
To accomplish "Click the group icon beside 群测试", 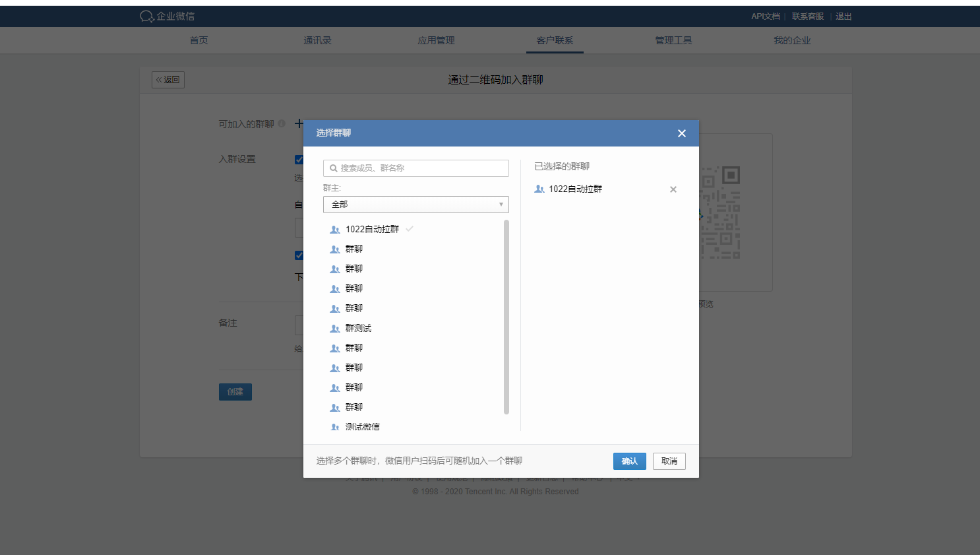I will (335, 329).
